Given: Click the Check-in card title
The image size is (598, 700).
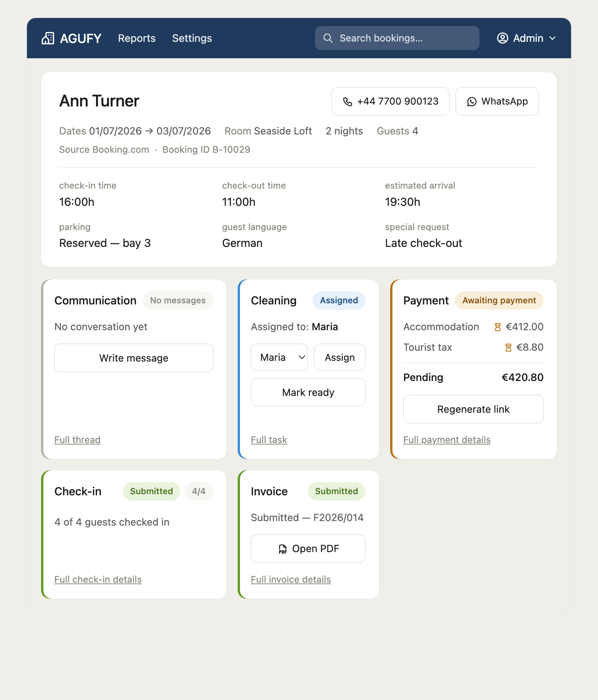Looking at the screenshot, I should [x=78, y=491].
